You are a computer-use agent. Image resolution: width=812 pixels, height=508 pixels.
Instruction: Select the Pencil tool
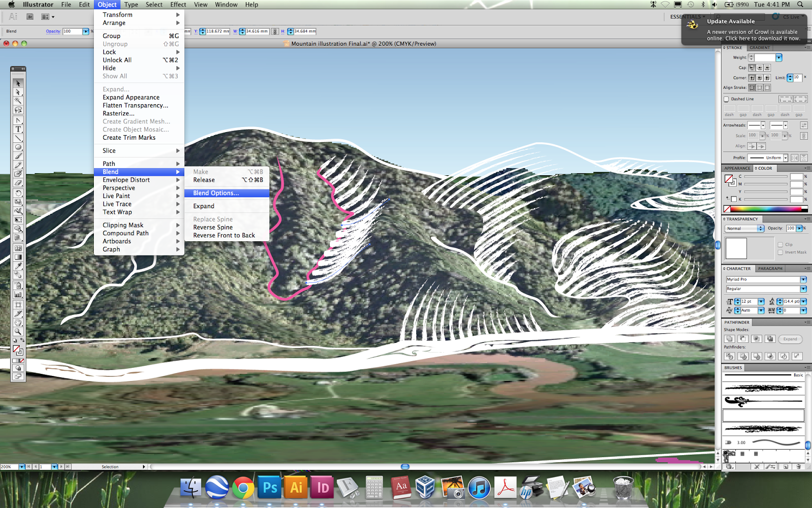(x=18, y=165)
